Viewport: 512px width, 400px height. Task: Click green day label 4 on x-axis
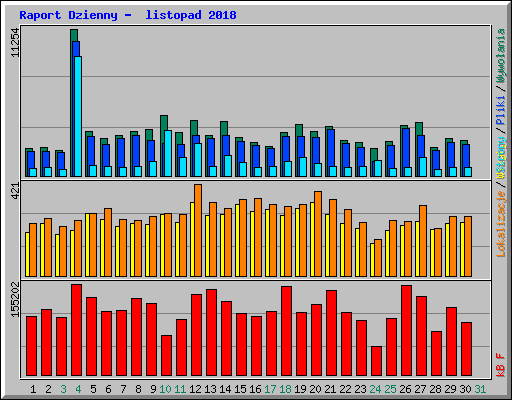[78, 389]
